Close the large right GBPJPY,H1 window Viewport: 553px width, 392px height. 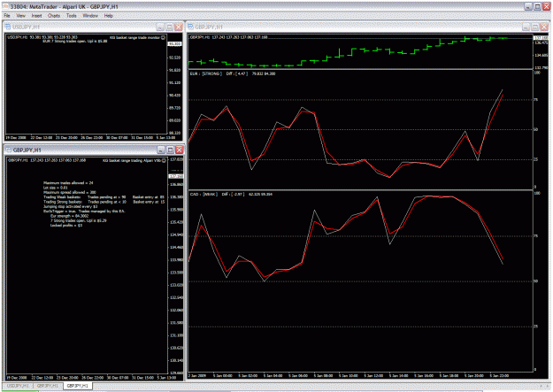point(544,27)
